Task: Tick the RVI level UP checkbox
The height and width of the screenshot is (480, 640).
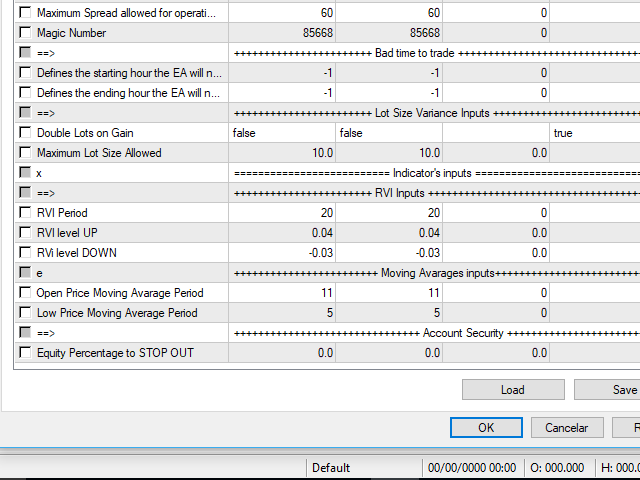Action: [x=25, y=233]
